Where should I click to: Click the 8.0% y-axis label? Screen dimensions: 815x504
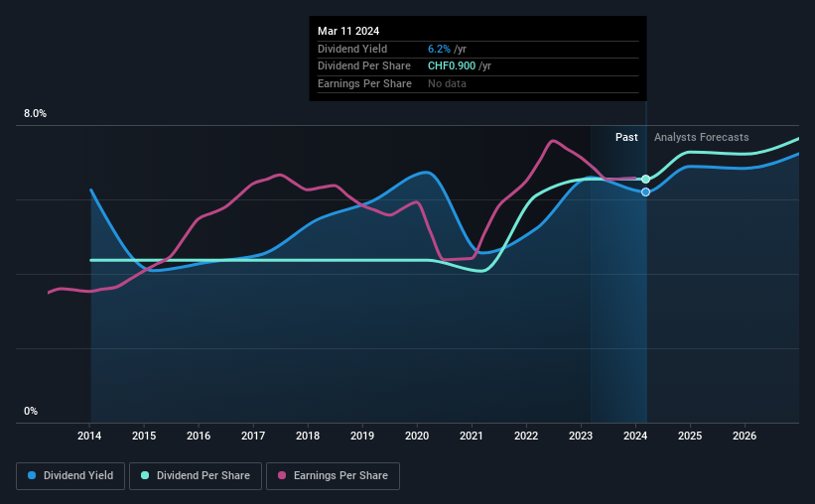click(35, 114)
